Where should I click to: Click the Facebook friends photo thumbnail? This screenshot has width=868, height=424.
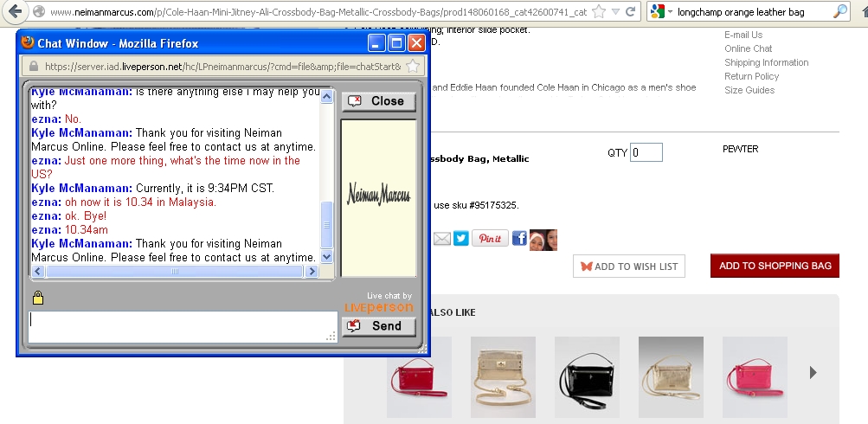pyautogui.click(x=543, y=241)
